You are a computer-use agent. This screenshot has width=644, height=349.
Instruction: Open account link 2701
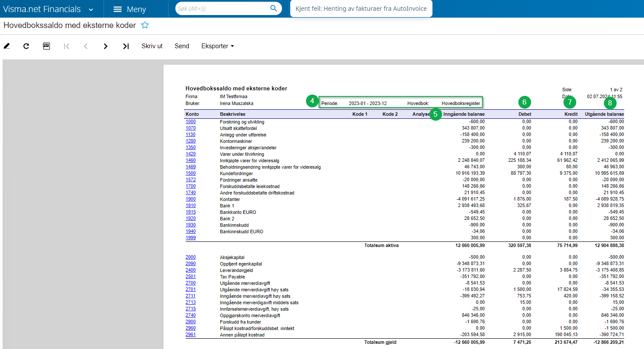[190, 290]
